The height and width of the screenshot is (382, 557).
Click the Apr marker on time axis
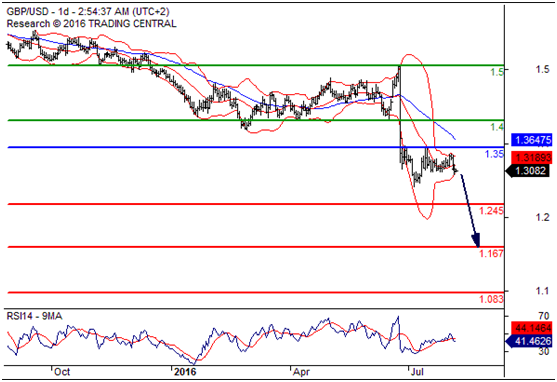click(x=301, y=372)
